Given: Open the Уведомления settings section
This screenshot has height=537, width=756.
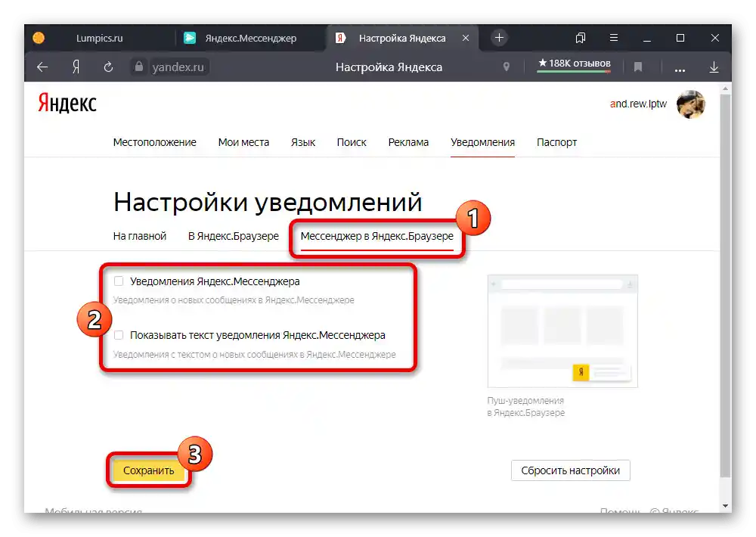Looking at the screenshot, I should pyautogui.click(x=482, y=142).
